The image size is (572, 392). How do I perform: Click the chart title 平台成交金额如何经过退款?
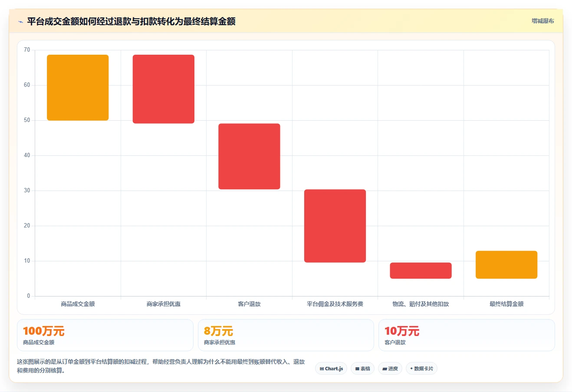[131, 21]
